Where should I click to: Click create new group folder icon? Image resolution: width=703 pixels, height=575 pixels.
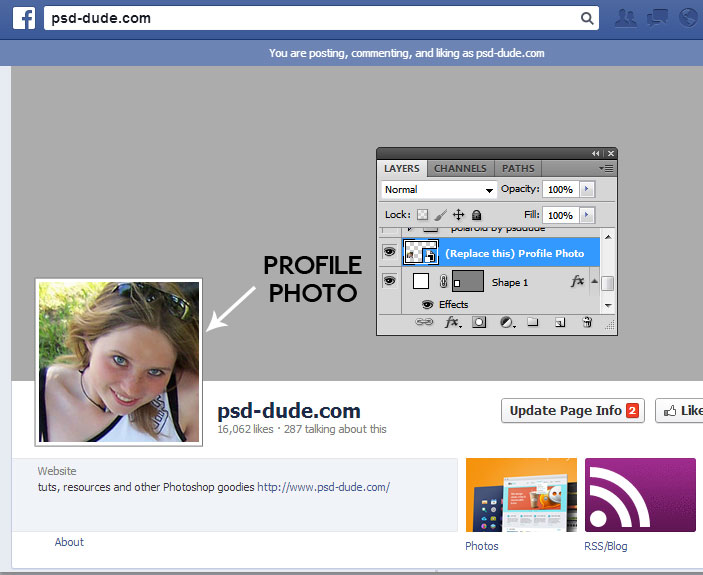533,322
